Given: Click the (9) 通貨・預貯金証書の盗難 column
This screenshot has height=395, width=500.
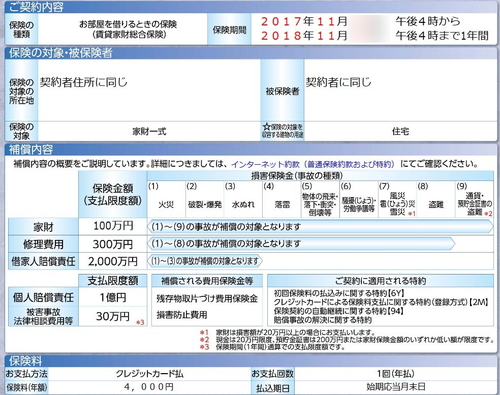Looking at the screenshot, I should tap(474, 199).
